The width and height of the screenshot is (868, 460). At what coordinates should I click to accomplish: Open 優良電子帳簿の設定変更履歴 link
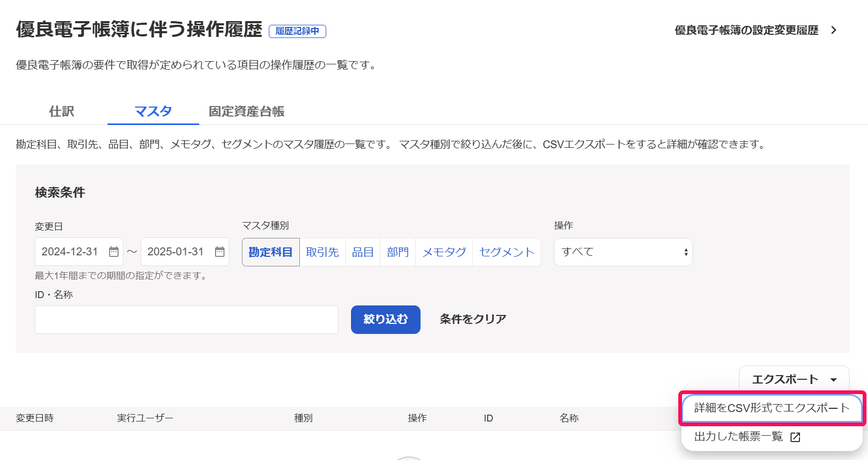(x=747, y=30)
